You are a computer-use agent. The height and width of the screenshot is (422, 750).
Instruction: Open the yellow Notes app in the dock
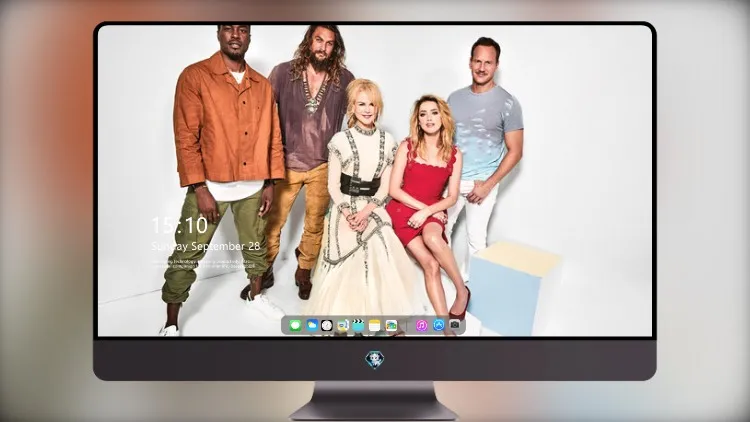(x=375, y=325)
